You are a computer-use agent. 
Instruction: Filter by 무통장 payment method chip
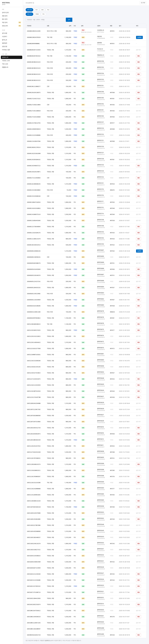pos(37,14)
